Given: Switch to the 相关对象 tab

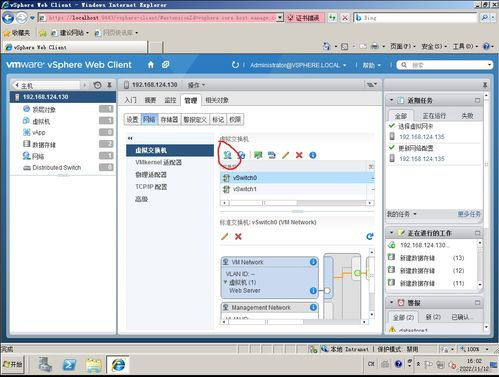Looking at the screenshot, I should tap(217, 100).
